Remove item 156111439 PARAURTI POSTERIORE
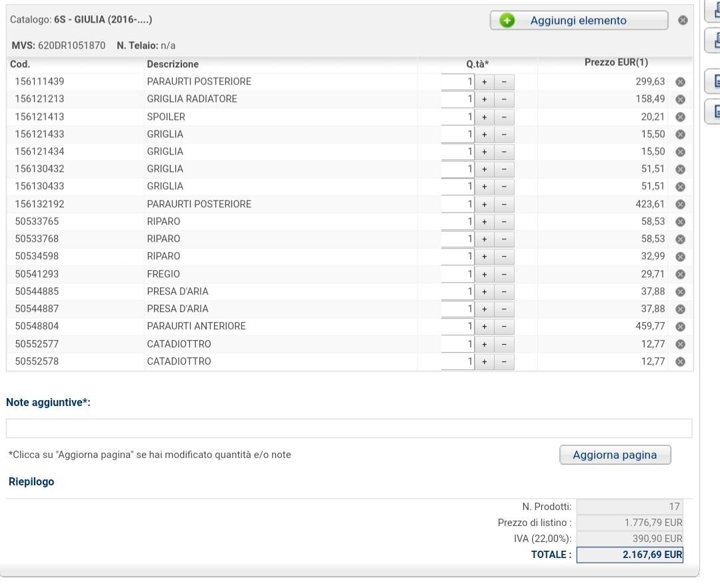 coord(680,82)
